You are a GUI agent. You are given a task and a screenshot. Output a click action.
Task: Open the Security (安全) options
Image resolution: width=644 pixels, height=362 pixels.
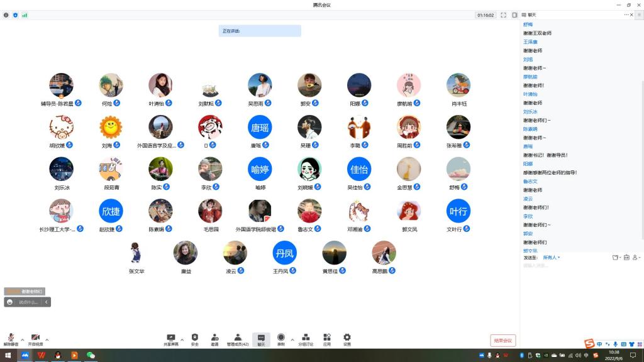point(194,339)
